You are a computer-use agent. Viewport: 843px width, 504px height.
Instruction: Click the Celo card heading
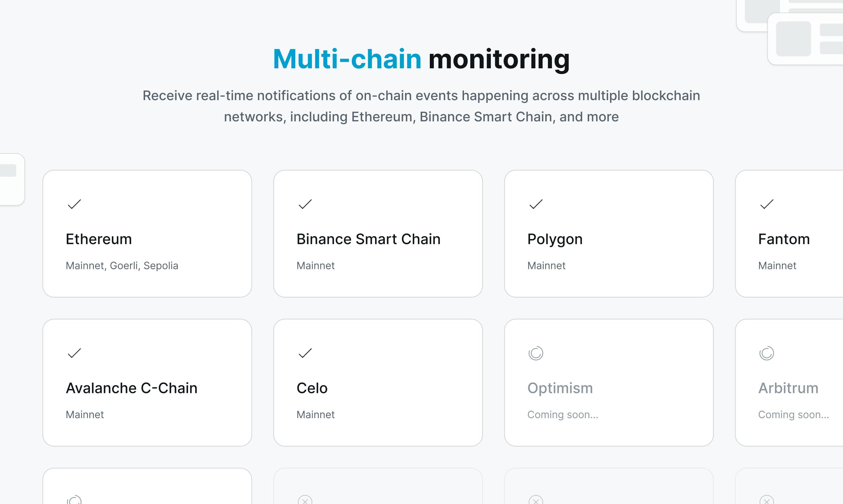coord(312,388)
